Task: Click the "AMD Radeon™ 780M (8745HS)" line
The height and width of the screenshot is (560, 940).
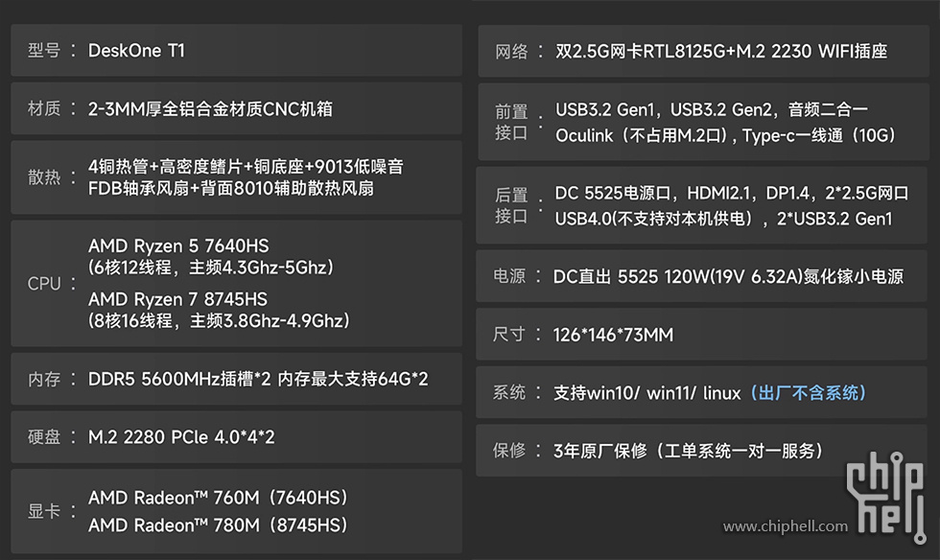Action: pos(219,525)
